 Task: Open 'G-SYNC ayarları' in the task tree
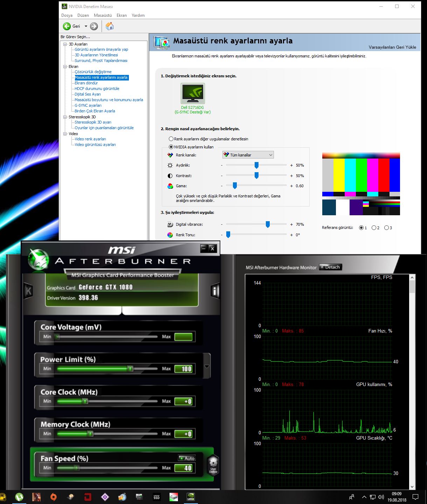coord(88,105)
